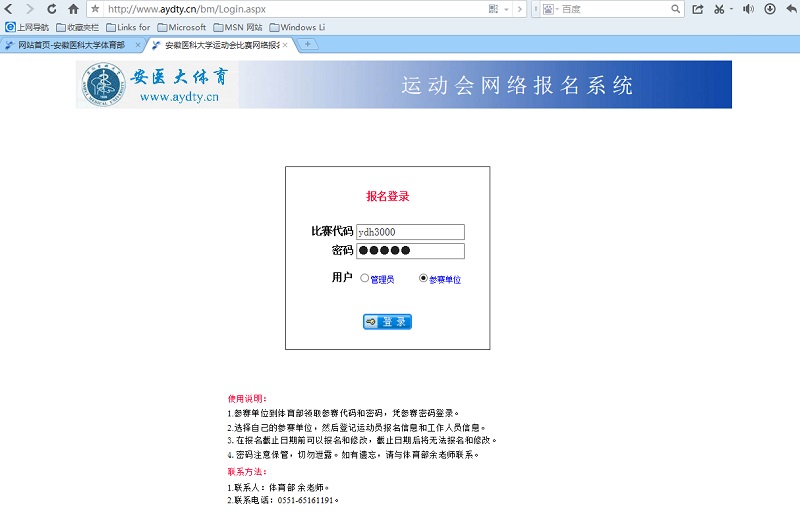Close the 网站首页 tab
This screenshot has height=519, width=800.
pyautogui.click(x=138, y=45)
